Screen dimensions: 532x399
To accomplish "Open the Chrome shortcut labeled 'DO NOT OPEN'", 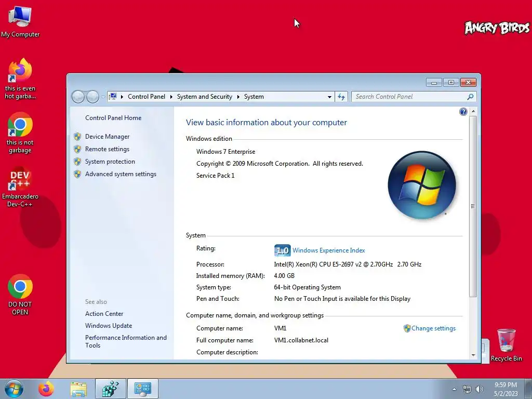I will (20, 295).
